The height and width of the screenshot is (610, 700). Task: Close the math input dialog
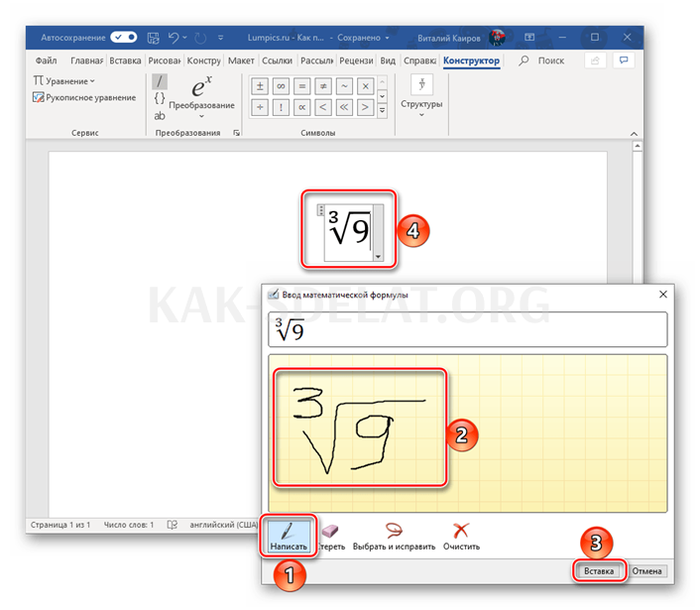663,294
